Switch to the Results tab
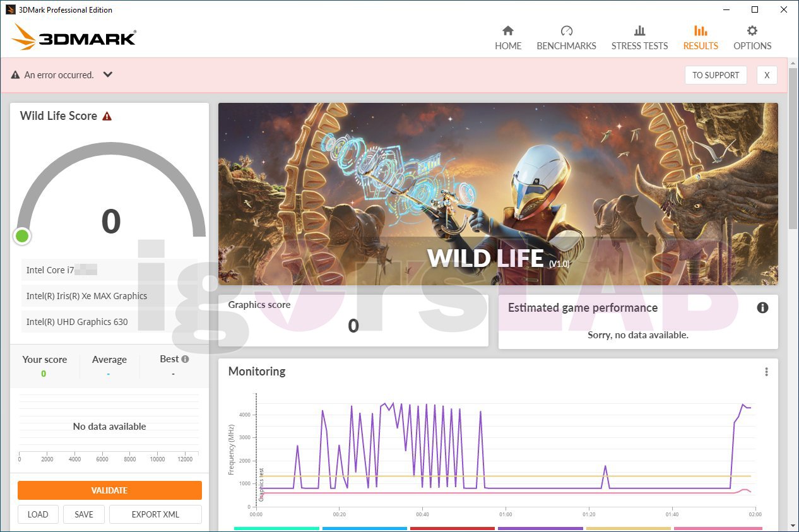The image size is (799, 532). coord(701,38)
